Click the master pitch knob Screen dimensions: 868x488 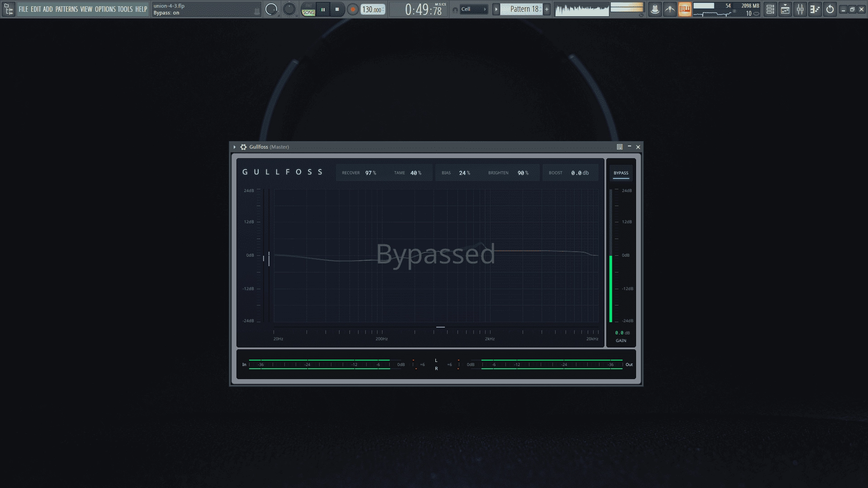[289, 9]
